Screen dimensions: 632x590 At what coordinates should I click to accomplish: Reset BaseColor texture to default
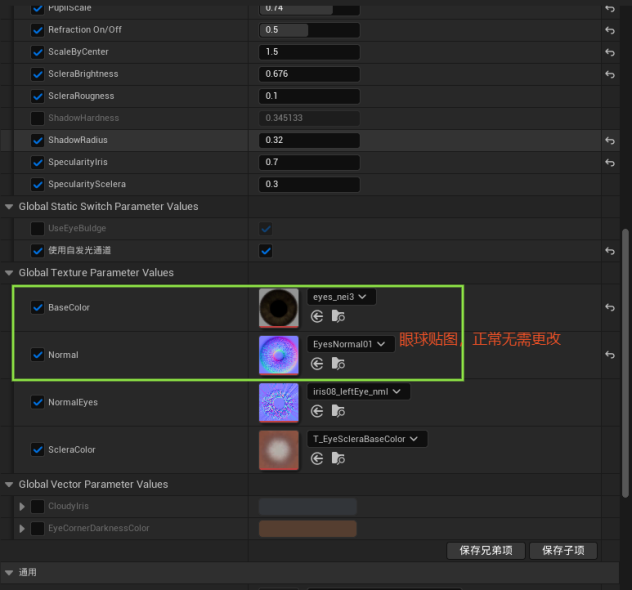(x=610, y=308)
